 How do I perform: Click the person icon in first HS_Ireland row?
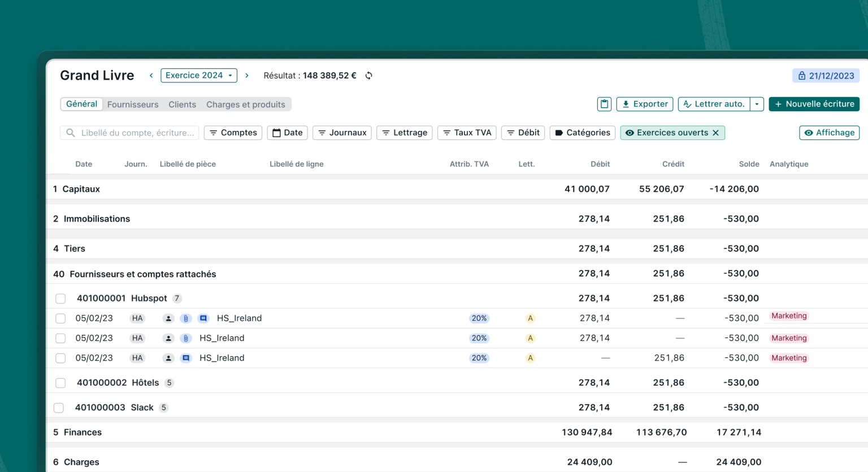168,318
